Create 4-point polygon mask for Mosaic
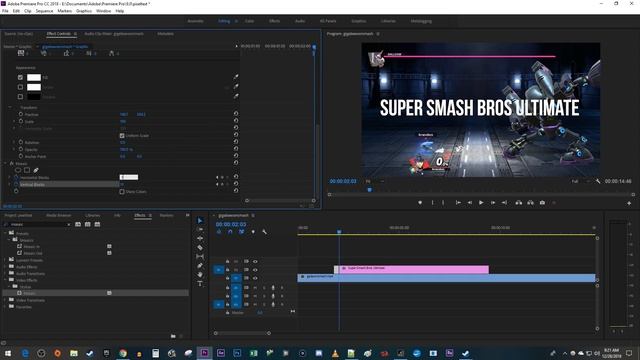This screenshot has width=640, height=360. click(27, 170)
